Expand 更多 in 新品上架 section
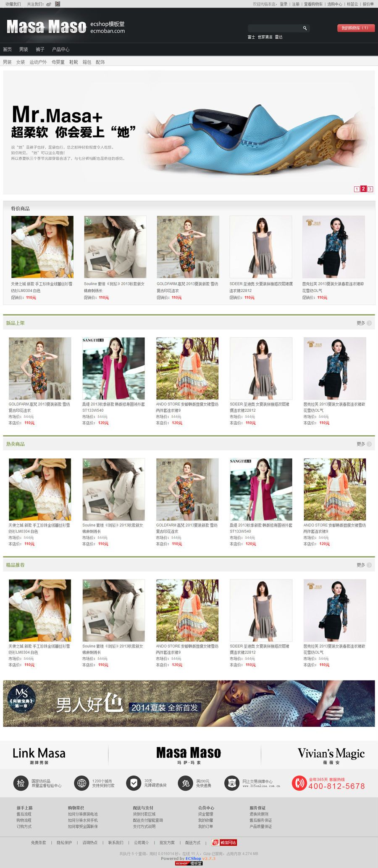Image resolution: width=378 pixels, height=868 pixels. (364, 323)
